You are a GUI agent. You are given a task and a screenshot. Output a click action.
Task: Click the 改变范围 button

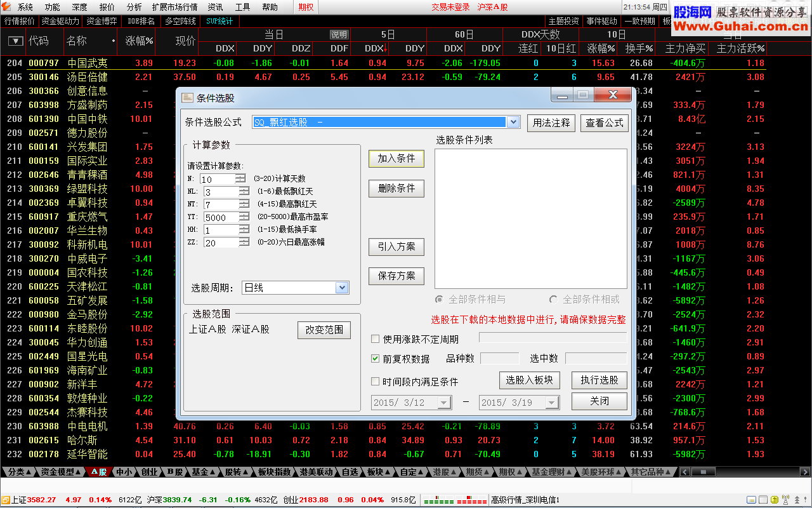click(324, 330)
